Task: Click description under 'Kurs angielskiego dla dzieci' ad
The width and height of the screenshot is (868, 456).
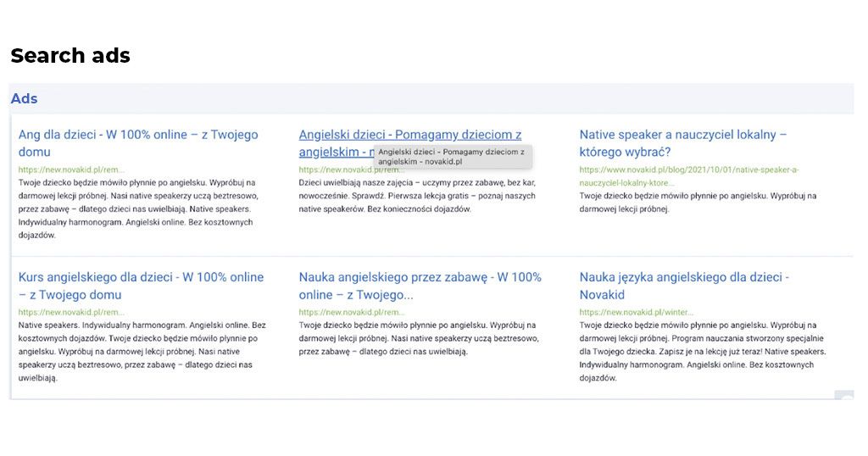Action: [x=142, y=352]
